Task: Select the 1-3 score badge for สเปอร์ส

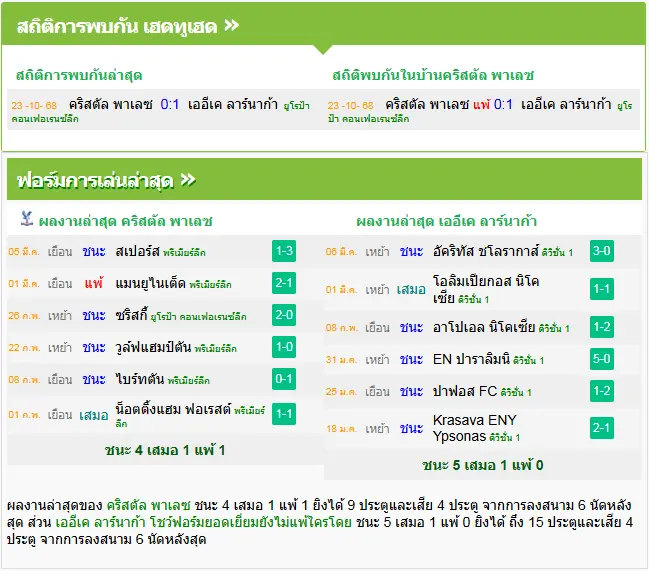Action: [284, 251]
